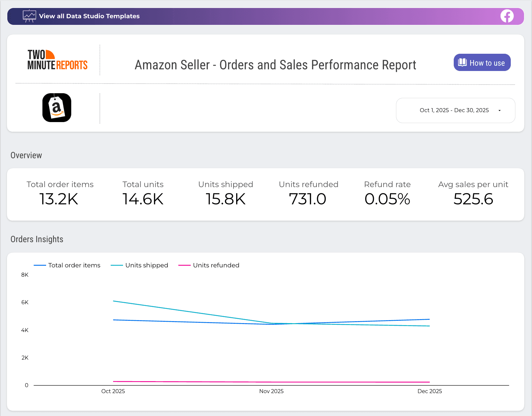532x416 pixels.
Task: Click the Dec 2025 axis label on the chart
Action: [x=430, y=391]
